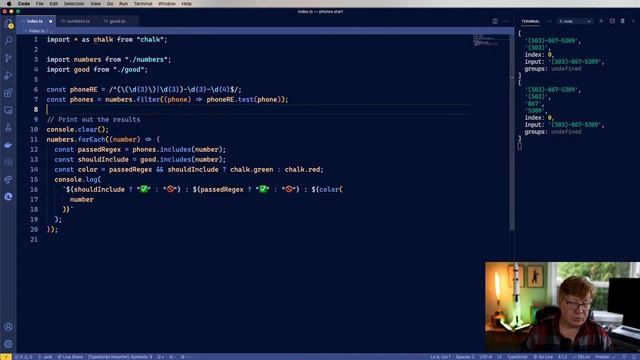640x360 pixels.
Task: Open the Go menu
Action: pos(110,4)
